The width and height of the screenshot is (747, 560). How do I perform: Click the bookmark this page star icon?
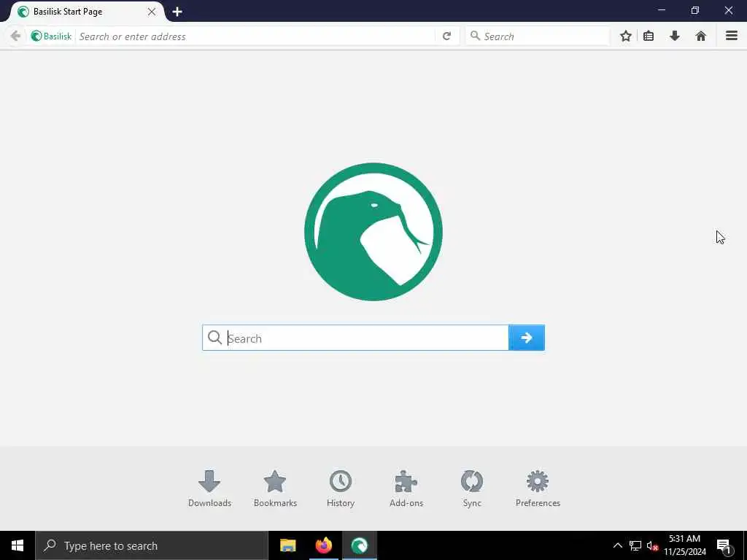[x=626, y=36]
